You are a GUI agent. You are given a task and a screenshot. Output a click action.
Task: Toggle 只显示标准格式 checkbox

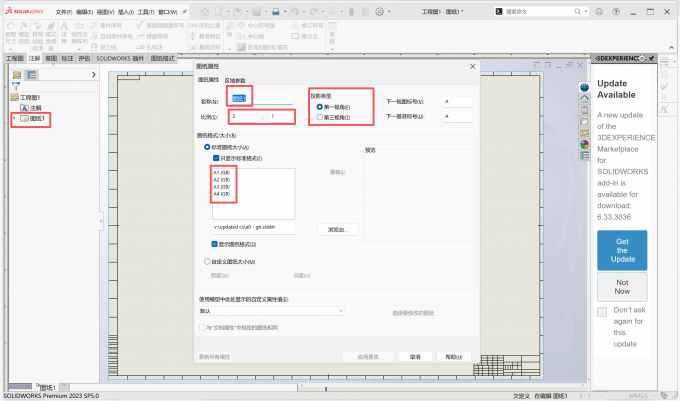tap(215, 157)
